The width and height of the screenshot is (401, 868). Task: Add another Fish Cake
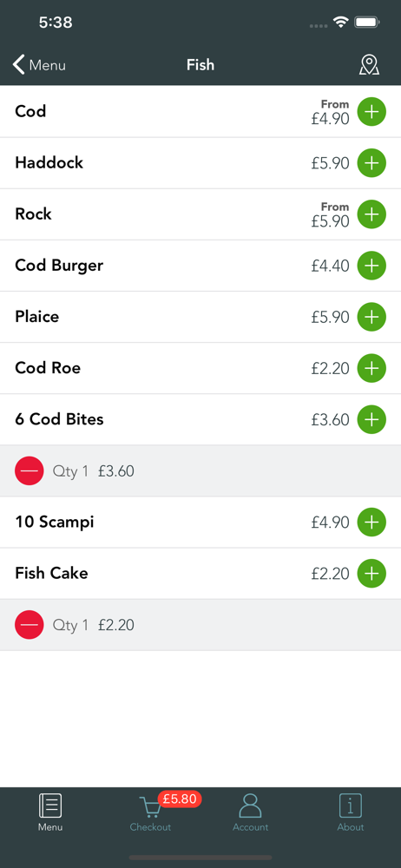(371, 574)
